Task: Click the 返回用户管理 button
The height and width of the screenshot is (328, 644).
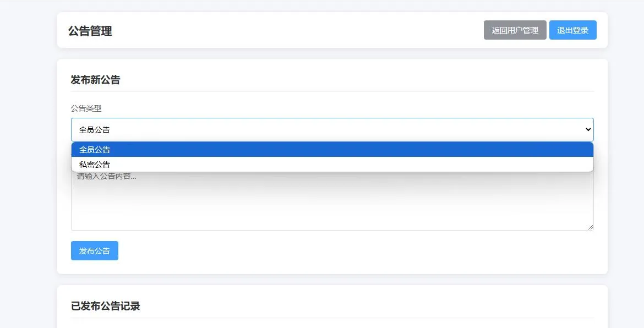Action: click(515, 30)
